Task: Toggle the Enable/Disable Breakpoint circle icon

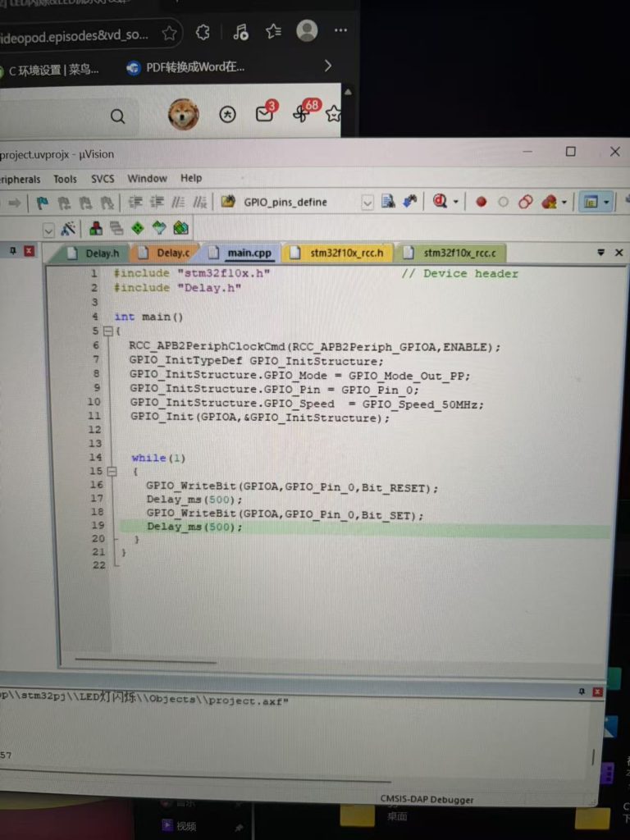Action: tap(504, 202)
